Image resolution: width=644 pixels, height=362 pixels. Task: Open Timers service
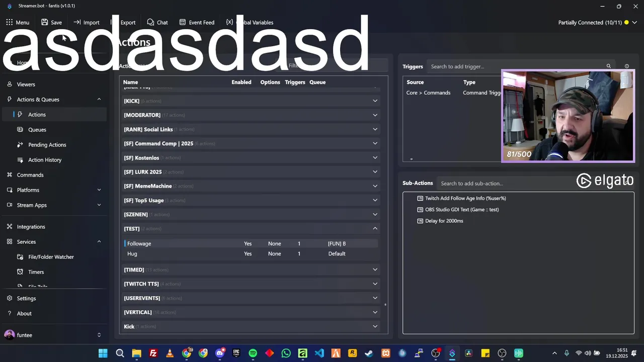(x=36, y=272)
